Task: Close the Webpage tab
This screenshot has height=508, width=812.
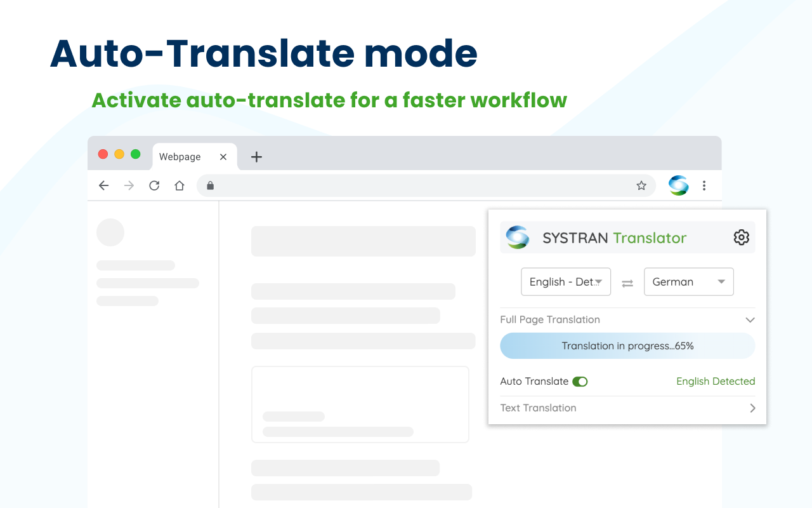Action: (x=223, y=157)
